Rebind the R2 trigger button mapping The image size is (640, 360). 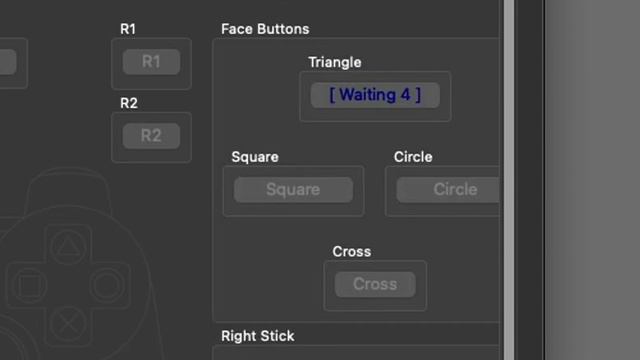pyautogui.click(x=151, y=136)
